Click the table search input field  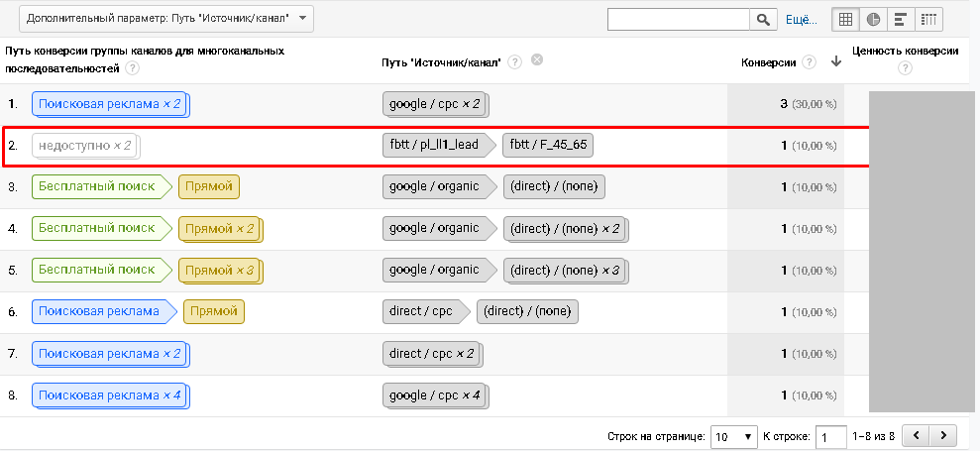679,19
